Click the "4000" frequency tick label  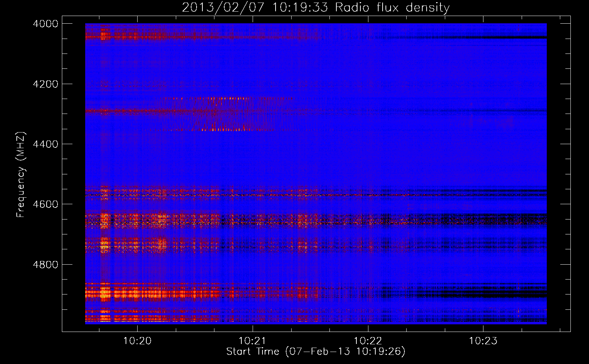point(46,24)
